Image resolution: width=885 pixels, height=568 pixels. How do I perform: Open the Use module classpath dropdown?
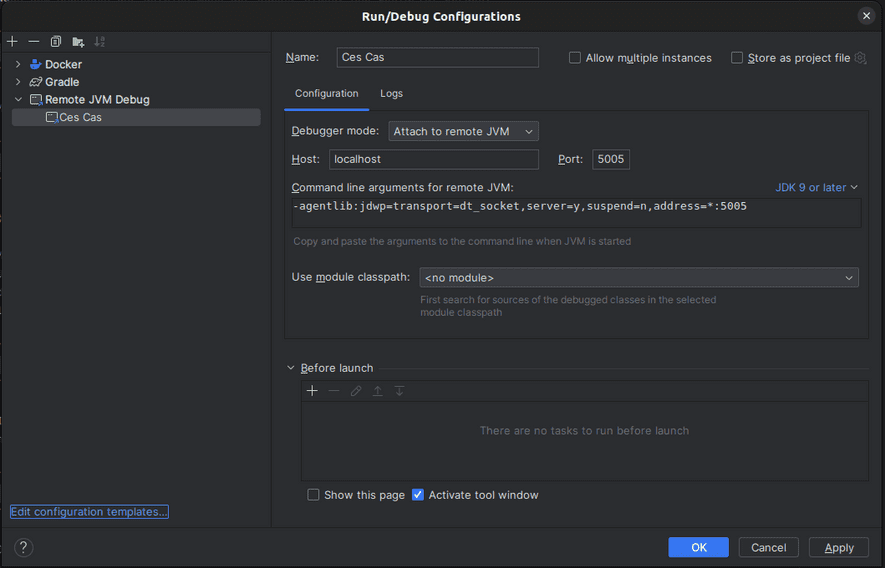(639, 277)
